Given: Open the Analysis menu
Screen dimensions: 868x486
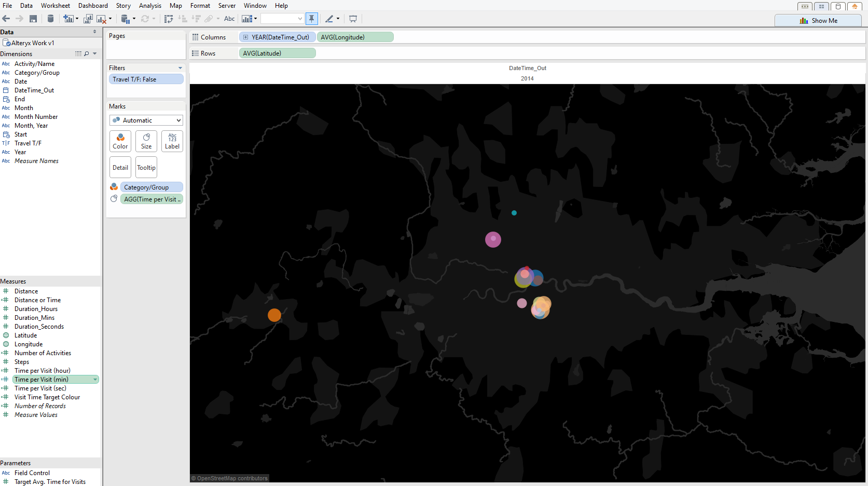Looking at the screenshot, I should [x=150, y=6].
